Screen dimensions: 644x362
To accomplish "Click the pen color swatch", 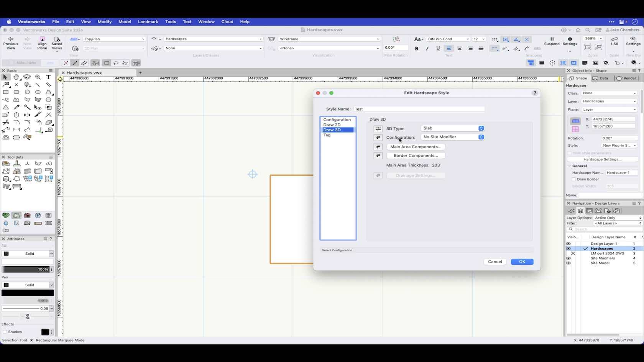I will (28, 293).
